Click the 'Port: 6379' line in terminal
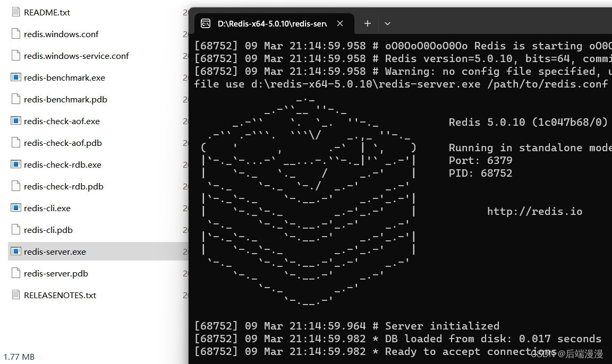The width and height of the screenshot is (612, 364). point(480,161)
